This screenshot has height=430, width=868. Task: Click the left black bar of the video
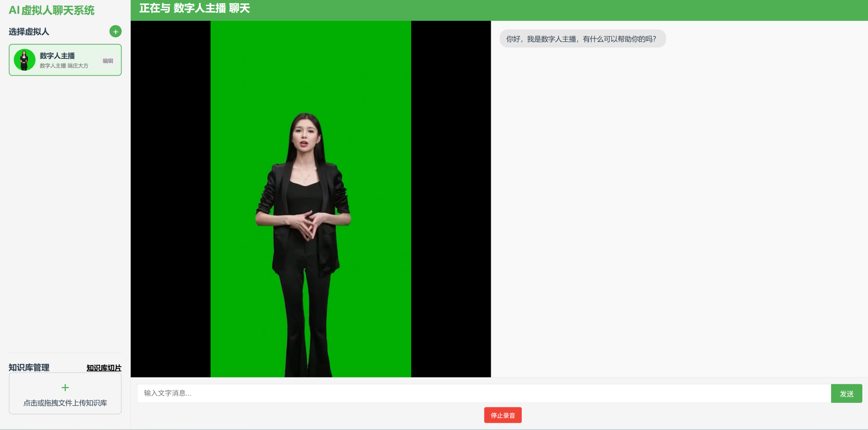pos(170,199)
